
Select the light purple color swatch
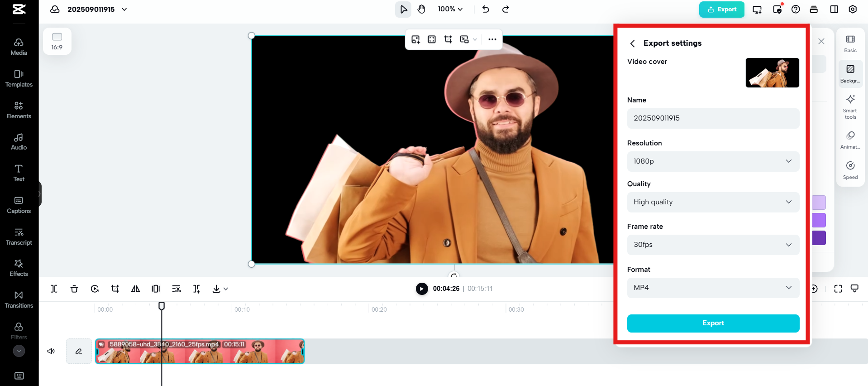point(819,203)
